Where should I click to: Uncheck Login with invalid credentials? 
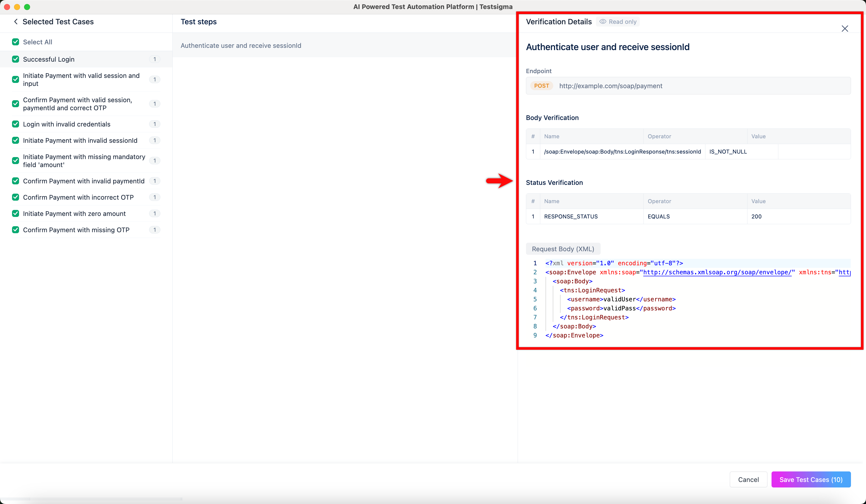[15, 124]
